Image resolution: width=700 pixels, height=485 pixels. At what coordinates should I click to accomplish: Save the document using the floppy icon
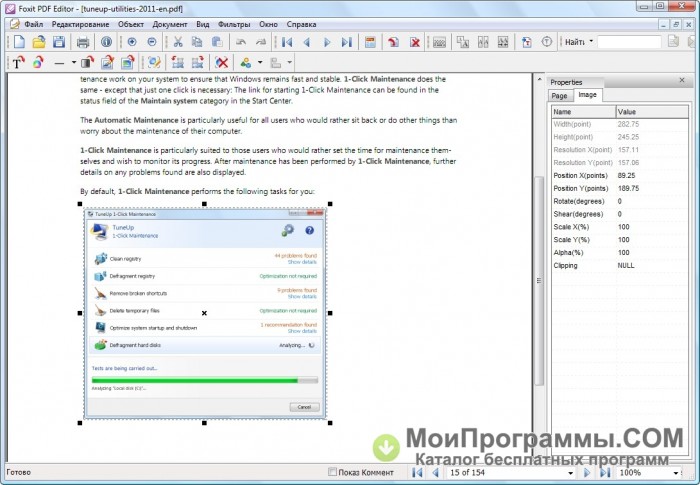click(59, 42)
